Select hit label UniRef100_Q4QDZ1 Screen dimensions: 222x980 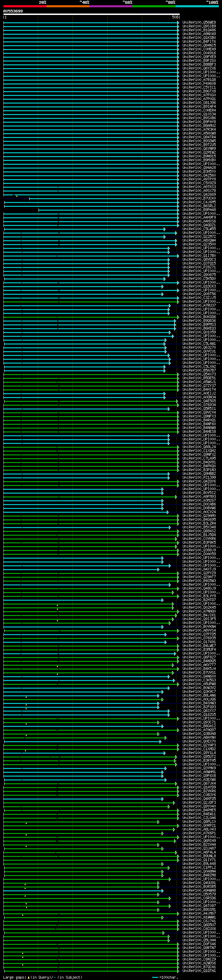199,225
